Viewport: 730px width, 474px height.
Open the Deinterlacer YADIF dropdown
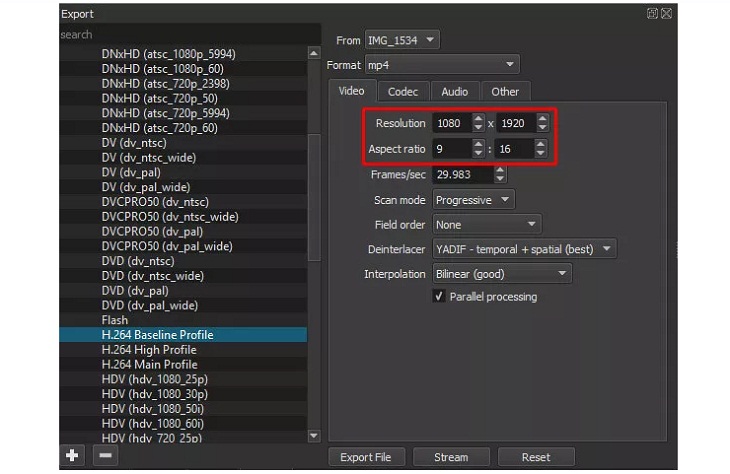pos(524,249)
